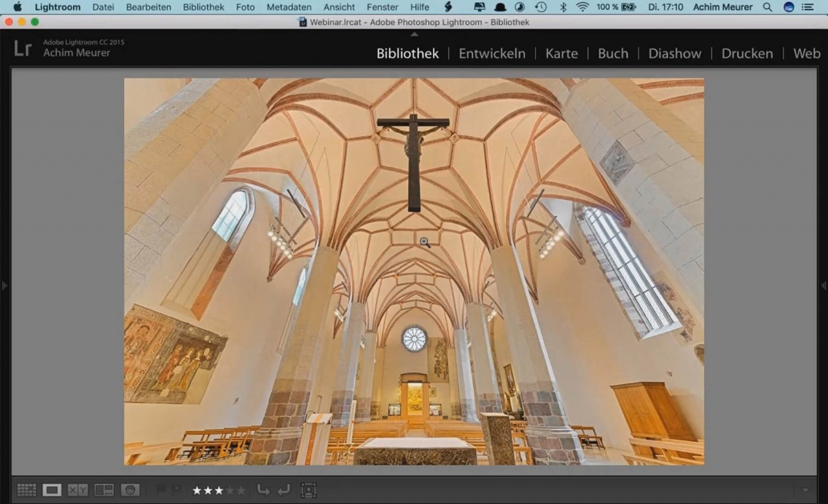The image size is (828, 504).
Task: Expand the left side panel arrow
Action: 4,285
